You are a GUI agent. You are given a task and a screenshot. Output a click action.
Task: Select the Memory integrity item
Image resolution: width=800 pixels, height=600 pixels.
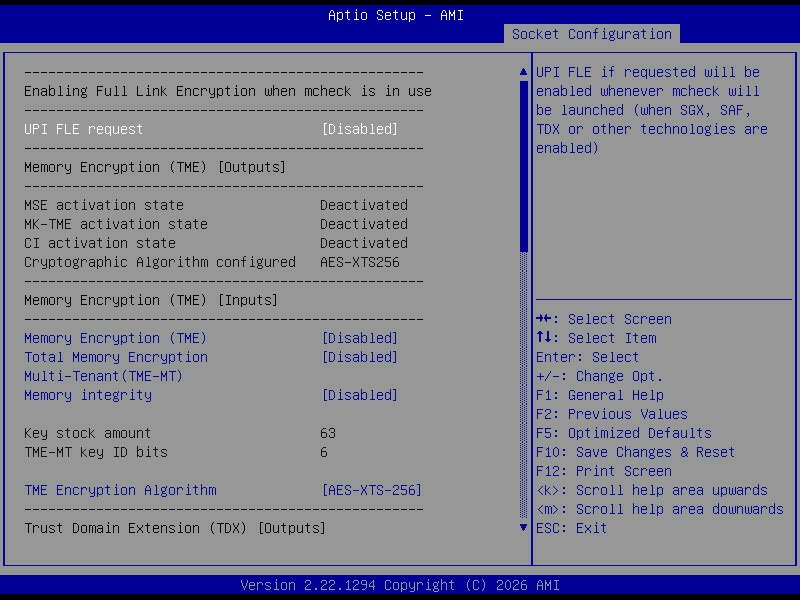[88, 395]
